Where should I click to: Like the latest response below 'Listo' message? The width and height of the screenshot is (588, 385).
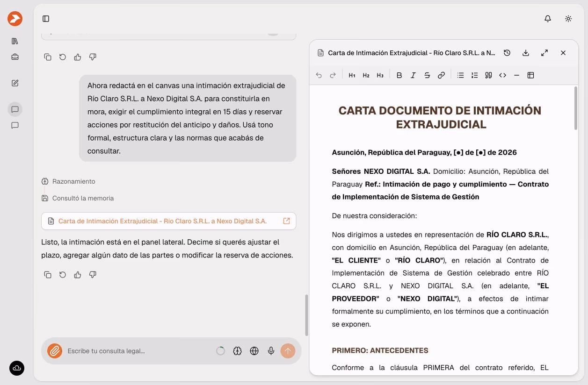pyautogui.click(x=78, y=275)
